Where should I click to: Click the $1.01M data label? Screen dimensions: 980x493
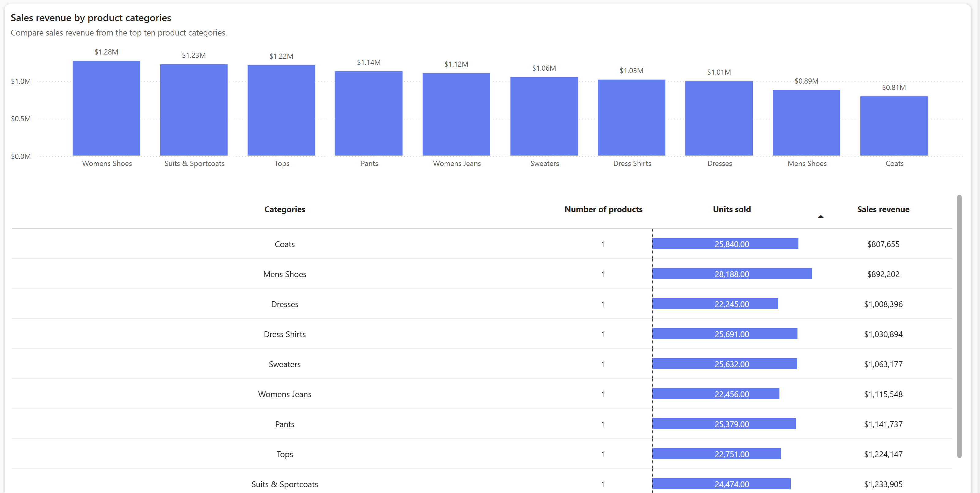tap(719, 72)
